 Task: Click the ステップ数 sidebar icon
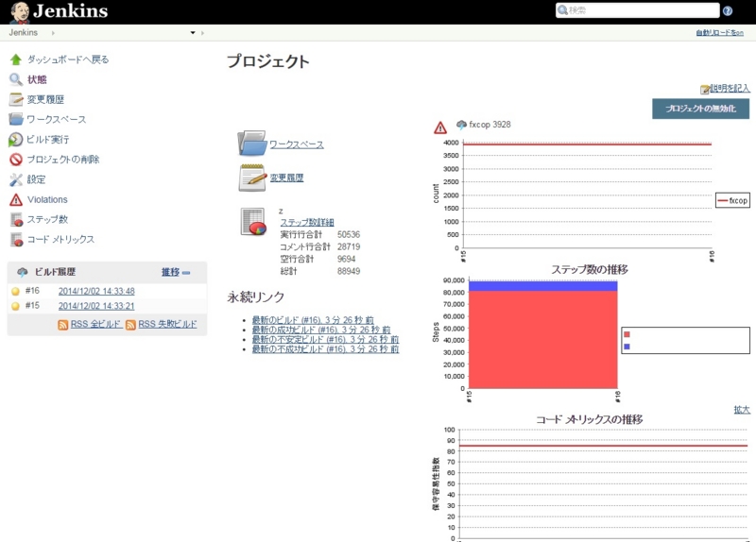pyautogui.click(x=16, y=220)
